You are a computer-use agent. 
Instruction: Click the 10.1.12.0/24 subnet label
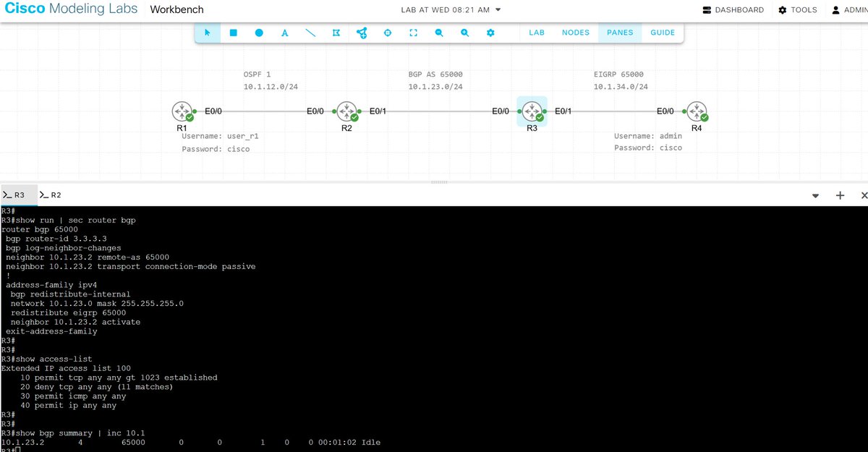tap(271, 87)
